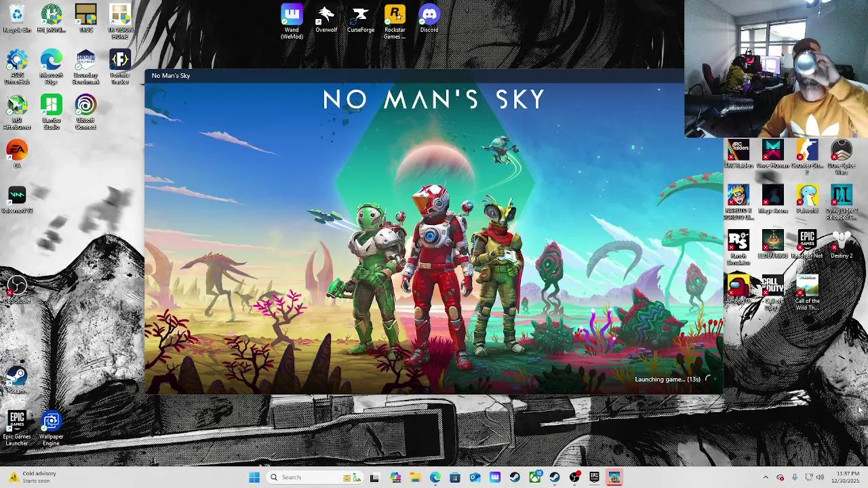Open Ubisoft Connect desktop shortcut
Image resolution: width=868 pixels, height=488 pixels.
click(x=85, y=113)
